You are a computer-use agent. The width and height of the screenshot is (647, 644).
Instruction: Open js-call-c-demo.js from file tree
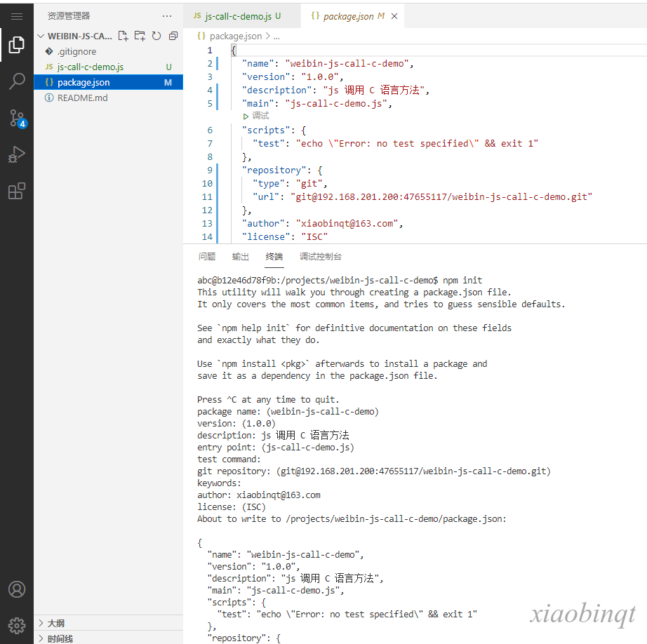(x=109, y=67)
